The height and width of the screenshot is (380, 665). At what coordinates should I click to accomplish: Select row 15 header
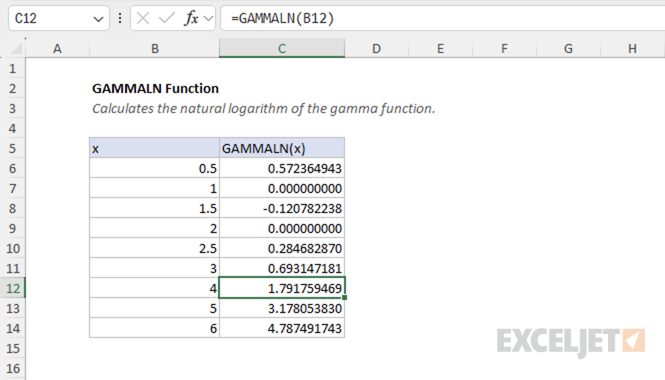pyautogui.click(x=12, y=348)
